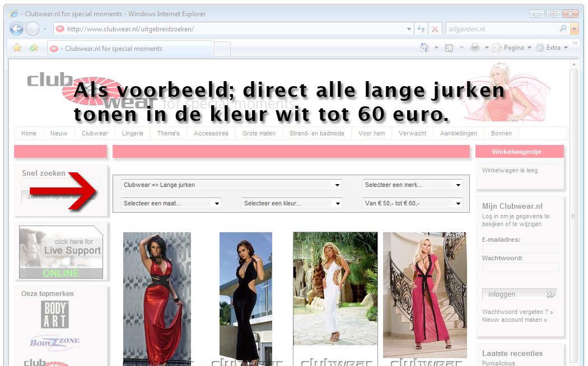Image resolution: width=588 pixels, height=366 pixels.
Task: Open the 'Selecteer een merk...' dropdown
Action: 413,185
